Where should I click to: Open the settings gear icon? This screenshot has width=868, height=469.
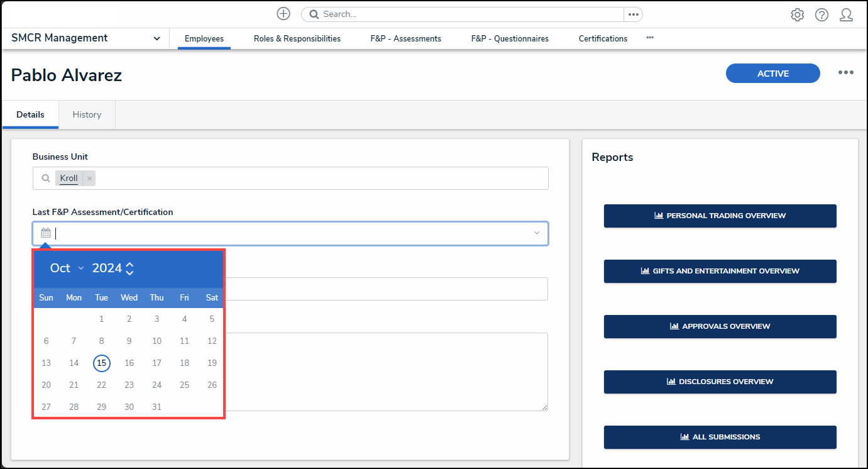[x=797, y=15]
